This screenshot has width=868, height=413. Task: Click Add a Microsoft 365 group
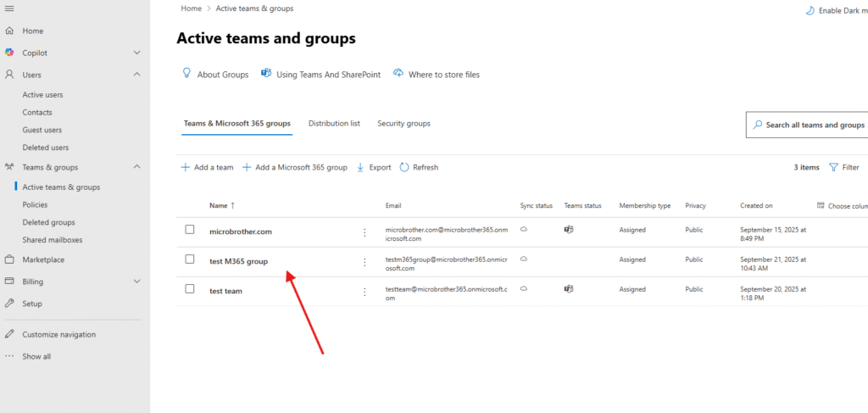[x=295, y=168]
